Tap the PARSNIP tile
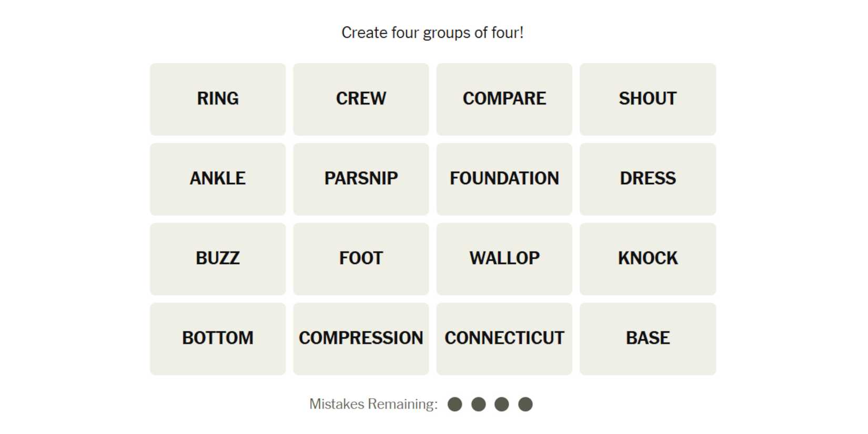Image resolution: width=868 pixels, height=434 pixels. click(x=361, y=179)
